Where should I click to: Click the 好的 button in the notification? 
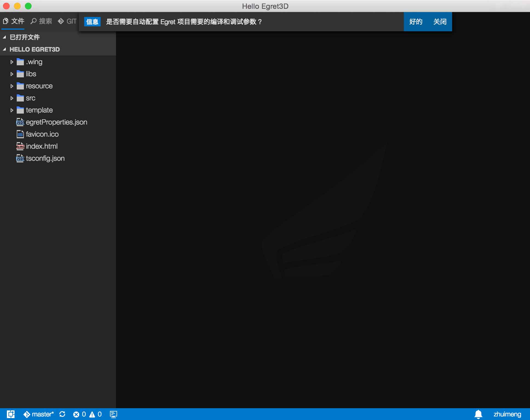[416, 22]
